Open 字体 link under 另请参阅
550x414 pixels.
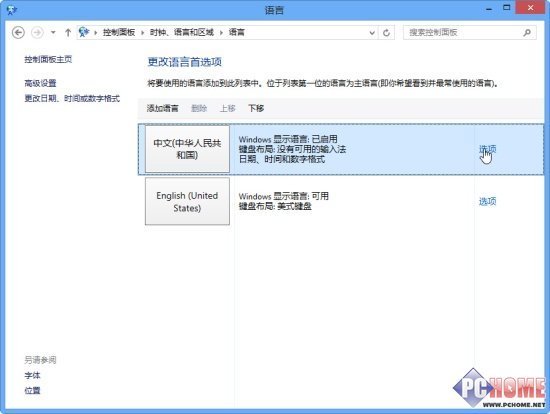[x=32, y=375]
